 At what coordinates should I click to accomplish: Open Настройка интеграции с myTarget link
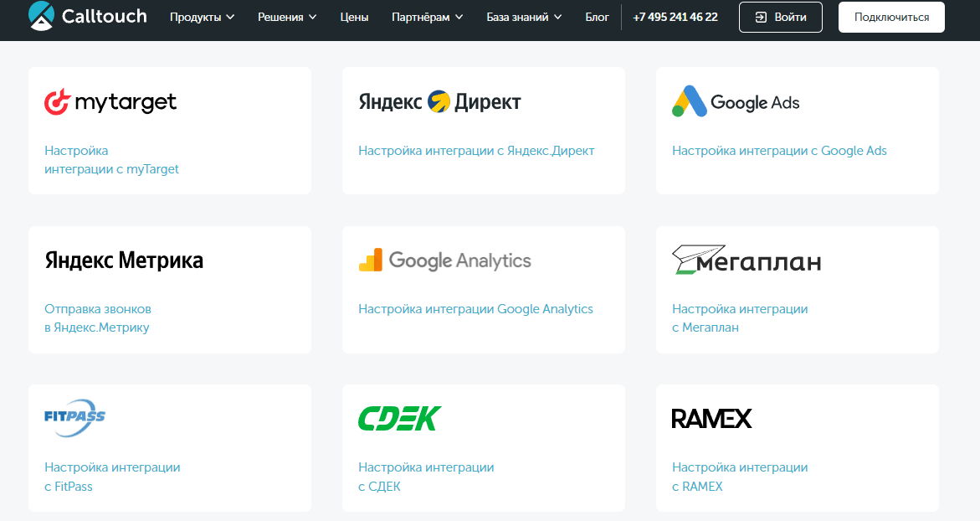click(x=111, y=159)
